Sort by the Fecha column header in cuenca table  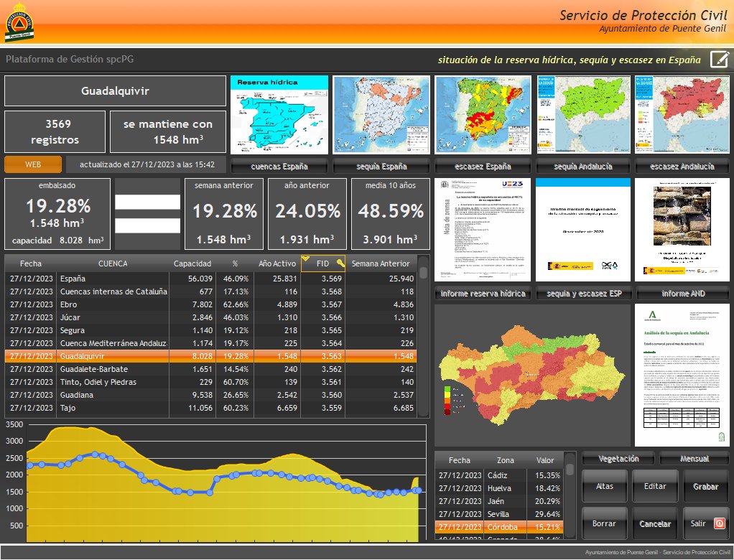pyautogui.click(x=30, y=263)
